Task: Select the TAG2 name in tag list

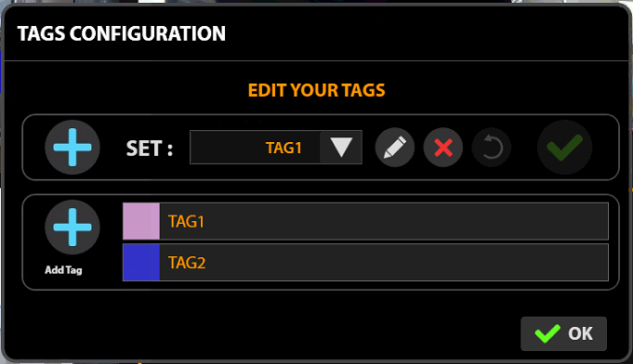Action: pos(187,263)
